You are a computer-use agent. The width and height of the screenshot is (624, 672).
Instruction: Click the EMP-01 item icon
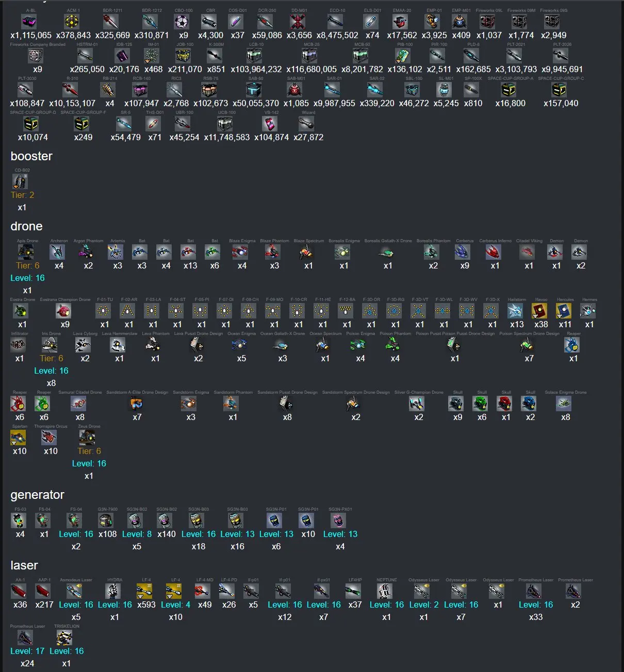pos(432,22)
